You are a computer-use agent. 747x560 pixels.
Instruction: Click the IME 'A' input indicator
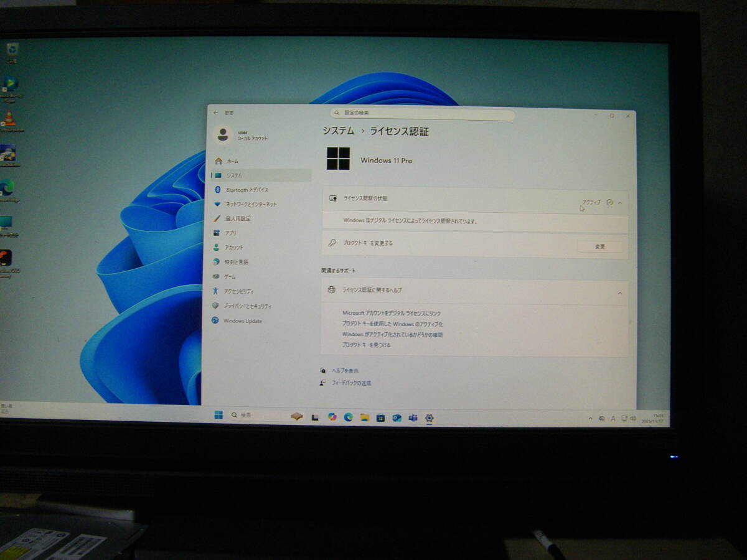pos(613,419)
